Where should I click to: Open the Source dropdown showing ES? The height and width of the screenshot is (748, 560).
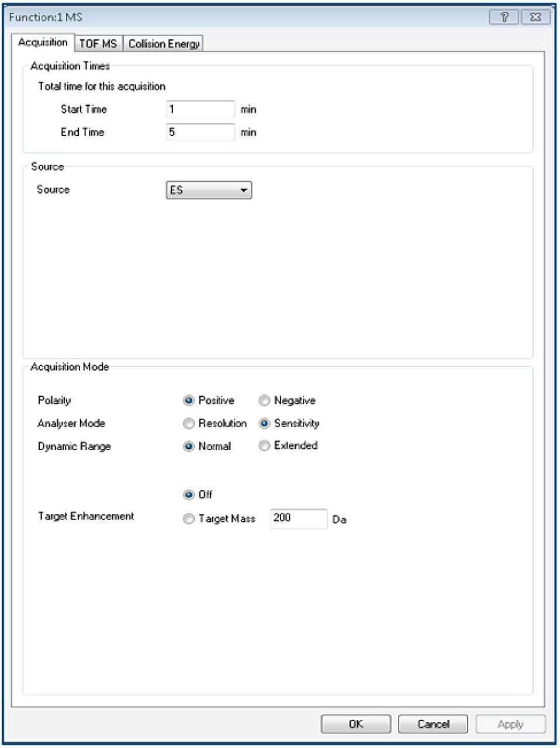click(x=209, y=190)
